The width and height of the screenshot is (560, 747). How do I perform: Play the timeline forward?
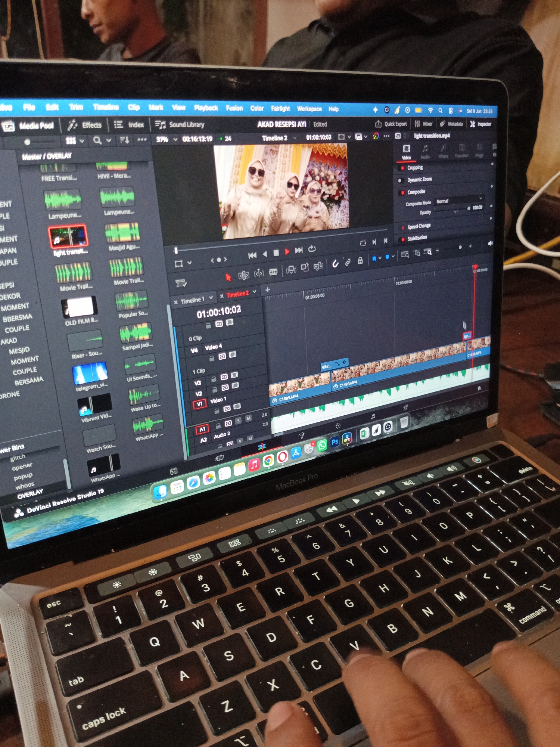click(287, 252)
